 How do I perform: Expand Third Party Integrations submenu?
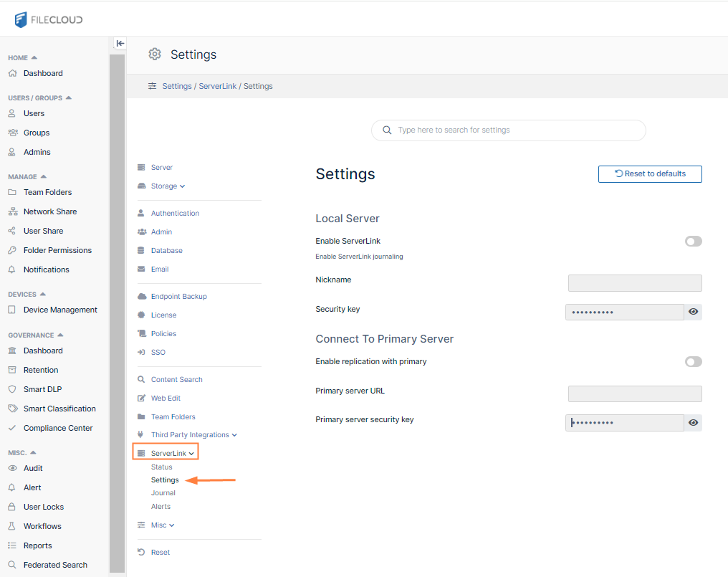[193, 435]
